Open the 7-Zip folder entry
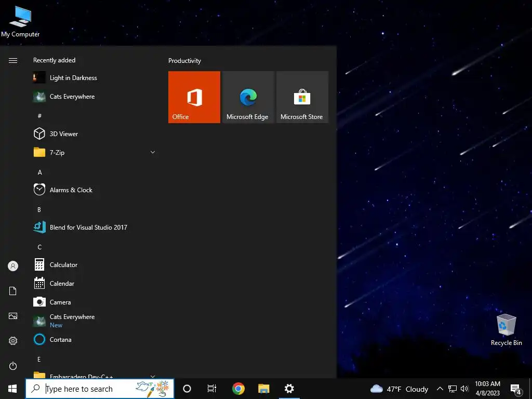The height and width of the screenshot is (399, 532). pyautogui.click(x=95, y=152)
